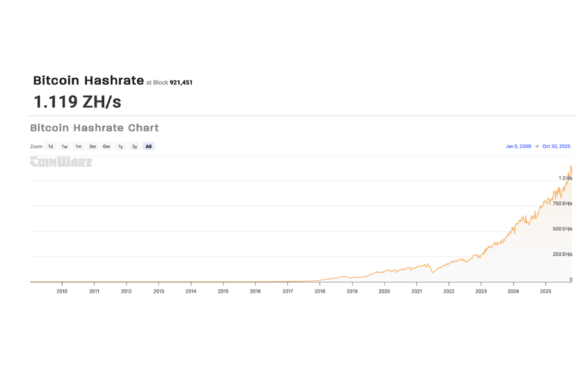Click the Bitcoin Hashrate Chart heading
The height and width of the screenshot is (368, 588).
coord(94,128)
